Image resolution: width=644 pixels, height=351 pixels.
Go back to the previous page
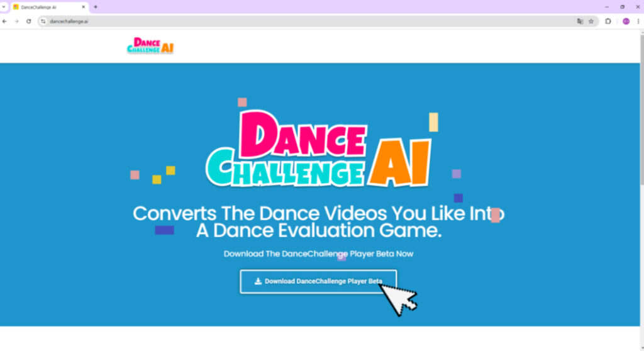tap(4, 21)
